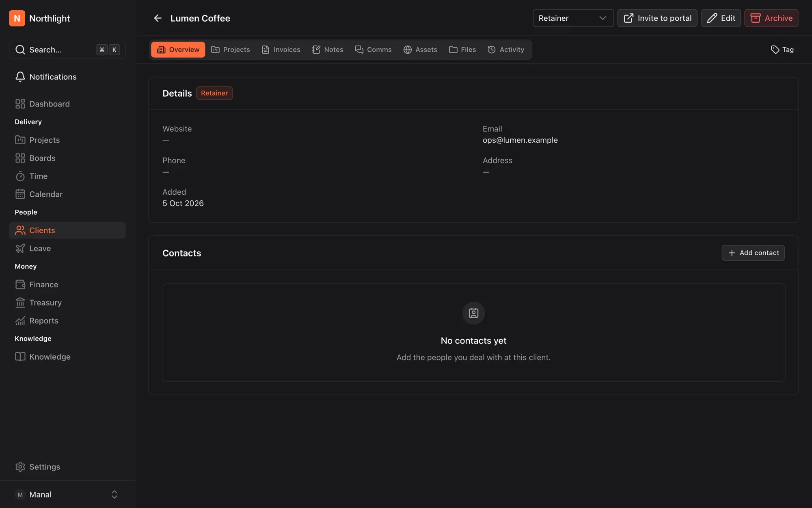Click the Invite to portal external-link icon
Screen dimensions: 812x508
[628, 18]
